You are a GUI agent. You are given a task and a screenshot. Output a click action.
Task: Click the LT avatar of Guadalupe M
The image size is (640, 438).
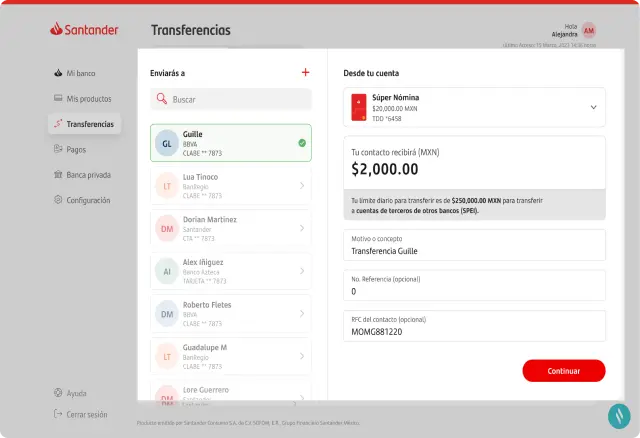pyautogui.click(x=167, y=357)
